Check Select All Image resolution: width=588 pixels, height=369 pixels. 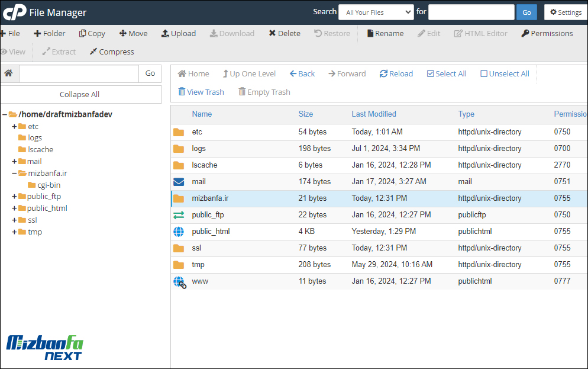[x=447, y=74]
